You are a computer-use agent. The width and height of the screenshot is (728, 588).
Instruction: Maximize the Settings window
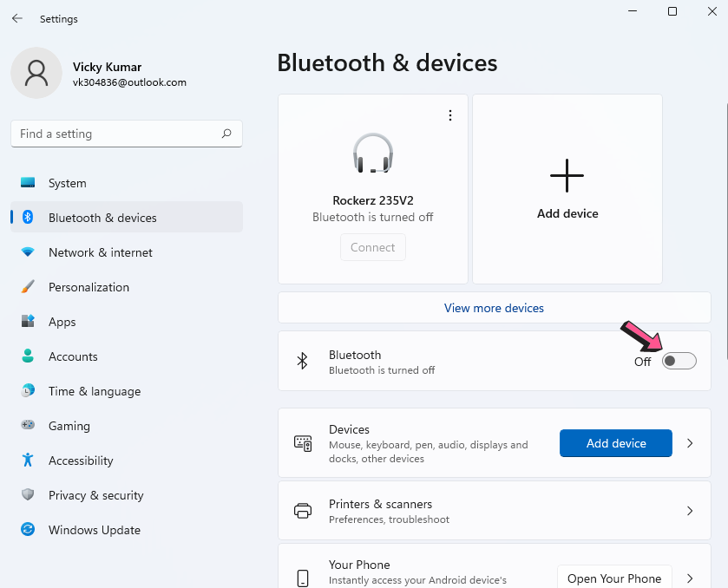click(672, 11)
